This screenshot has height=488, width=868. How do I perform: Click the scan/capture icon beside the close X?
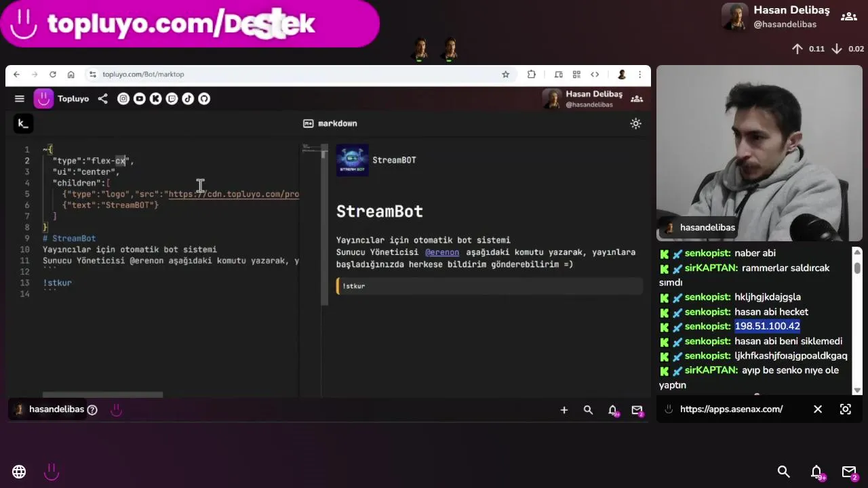pos(846,409)
